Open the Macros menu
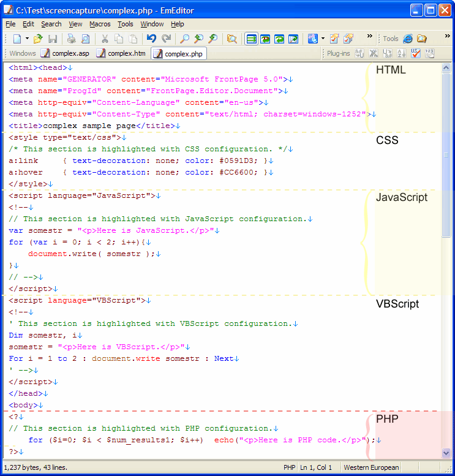The width and height of the screenshot is (455, 476). tap(100, 24)
